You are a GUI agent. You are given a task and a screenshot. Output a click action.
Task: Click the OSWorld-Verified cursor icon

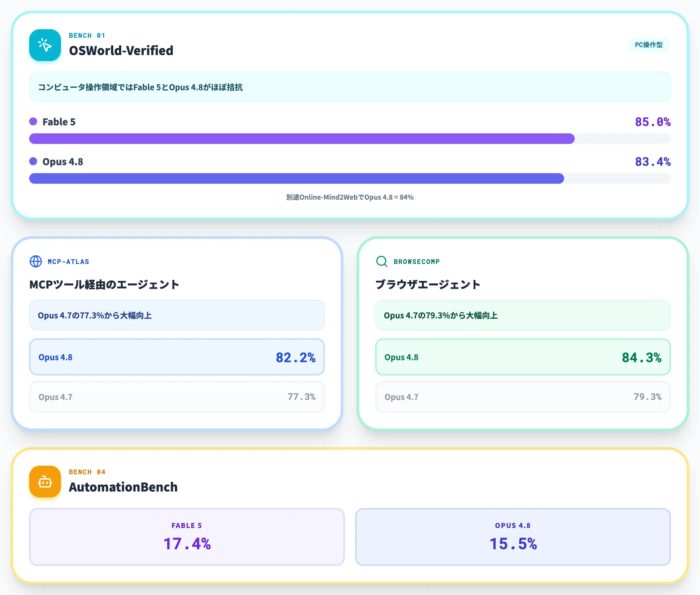tap(45, 45)
